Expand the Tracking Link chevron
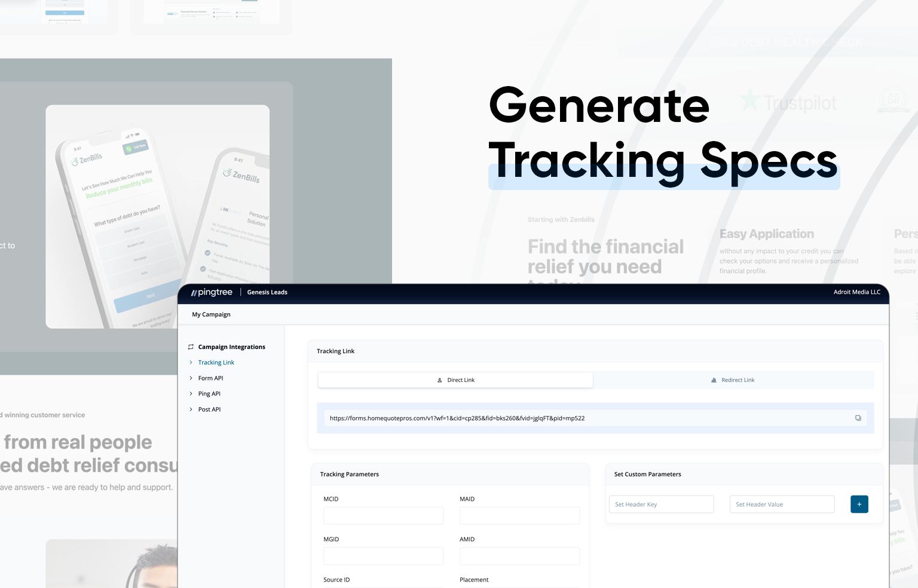 [191, 363]
